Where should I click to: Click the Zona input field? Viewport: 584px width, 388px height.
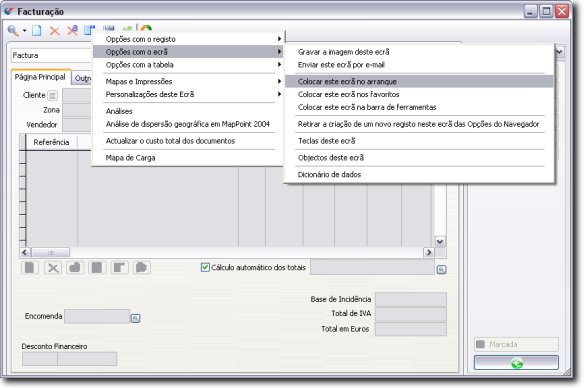point(77,110)
